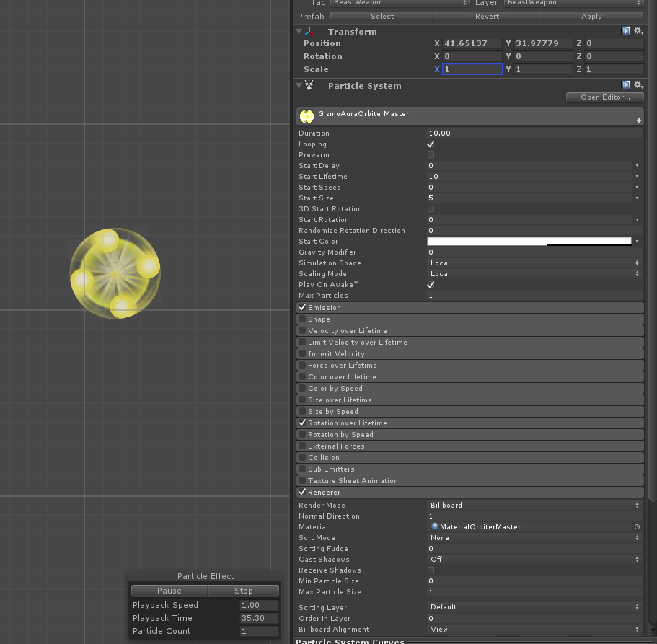Open the Particle System gear menu

coord(638,85)
